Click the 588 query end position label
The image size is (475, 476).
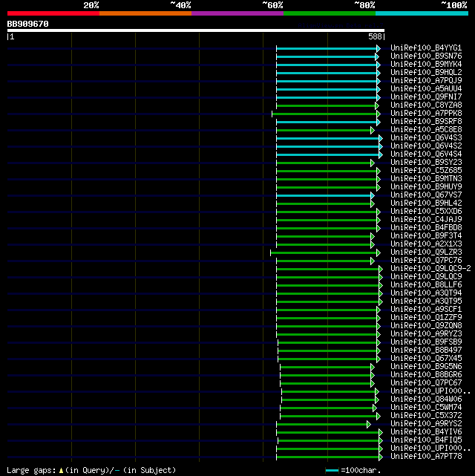tap(375, 36)
